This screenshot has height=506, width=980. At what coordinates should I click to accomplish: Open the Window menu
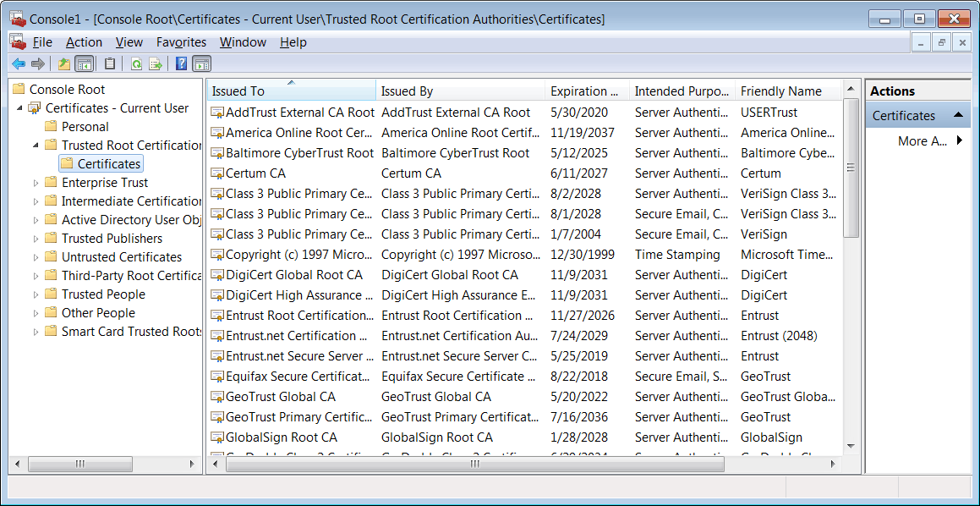tap(244, 42)
